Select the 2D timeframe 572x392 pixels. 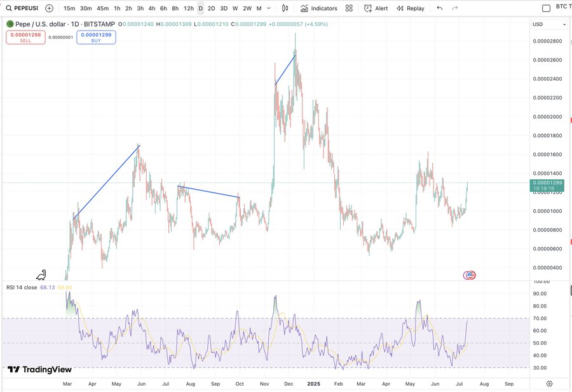(212, 8)
